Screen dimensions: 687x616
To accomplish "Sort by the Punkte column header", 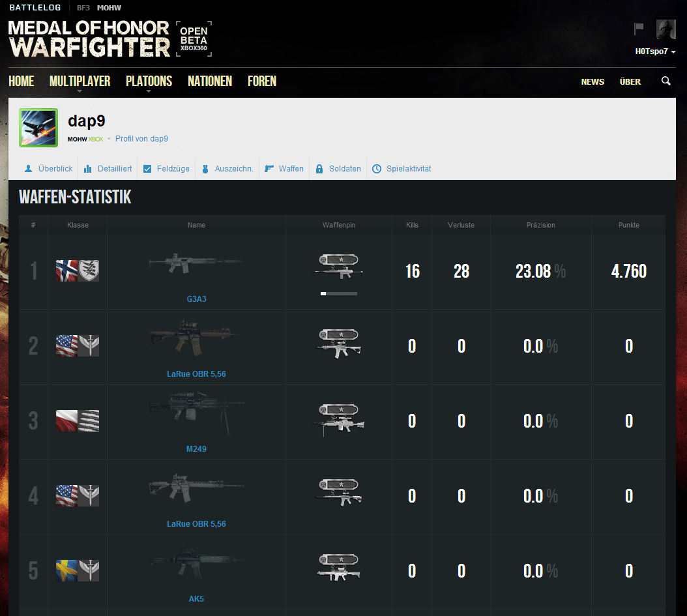I will [x=629, y=225].
